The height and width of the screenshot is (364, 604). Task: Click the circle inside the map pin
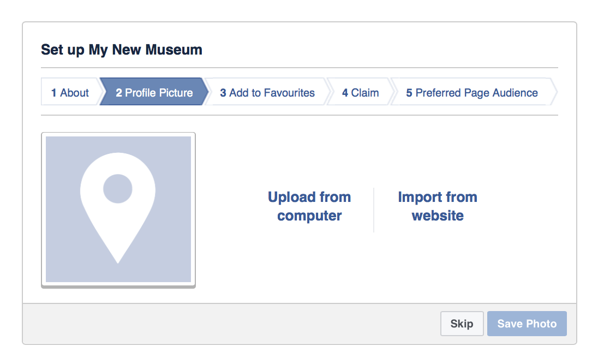(118, 189)
